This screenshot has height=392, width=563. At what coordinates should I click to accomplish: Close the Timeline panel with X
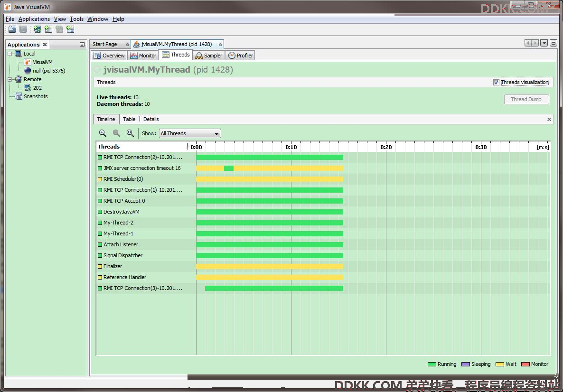[x=549, y=119]
